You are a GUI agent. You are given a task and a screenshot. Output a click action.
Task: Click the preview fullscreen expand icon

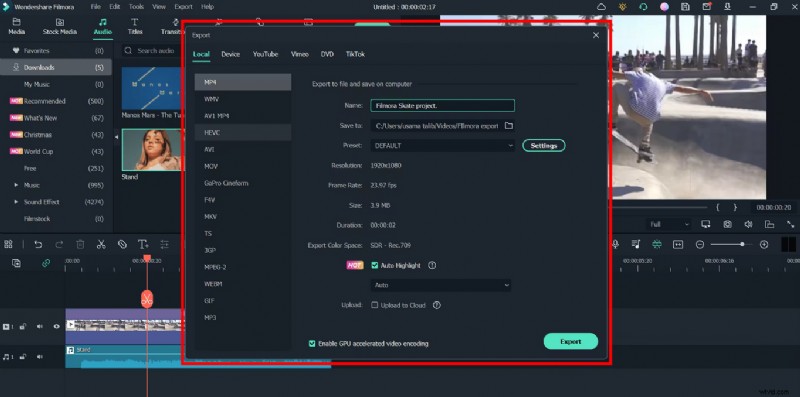(790, 224)
